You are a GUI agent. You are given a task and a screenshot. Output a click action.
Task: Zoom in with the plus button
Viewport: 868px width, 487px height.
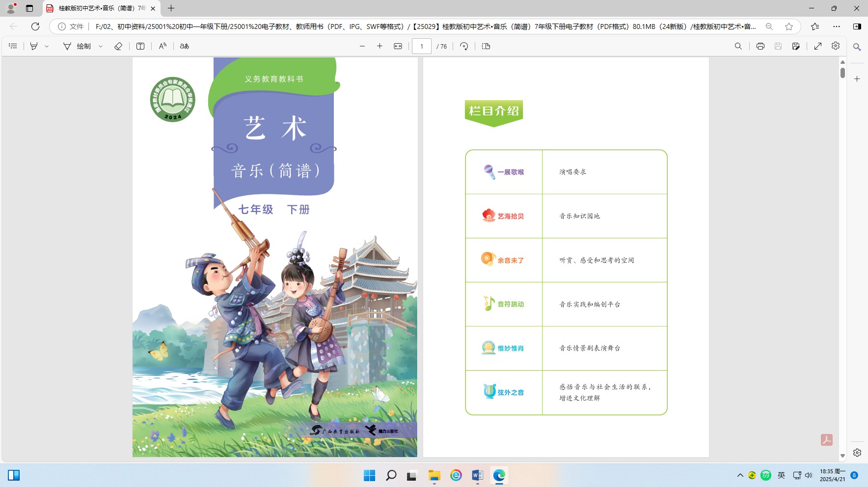click(380, 46)
